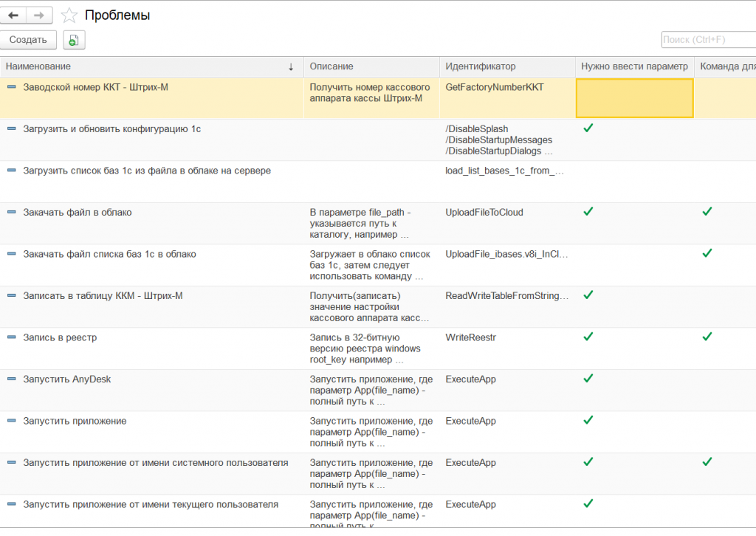Image resolution: width=756 pixels, height=536 pixels.
Task: Sort by Идентификатор column header
Action: pos(480,66)
